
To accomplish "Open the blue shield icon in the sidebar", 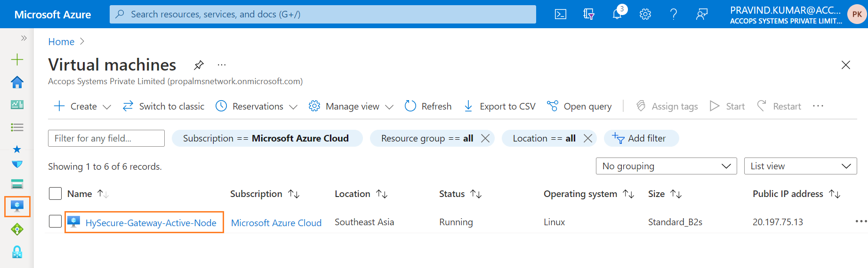I will pos(17,164).
